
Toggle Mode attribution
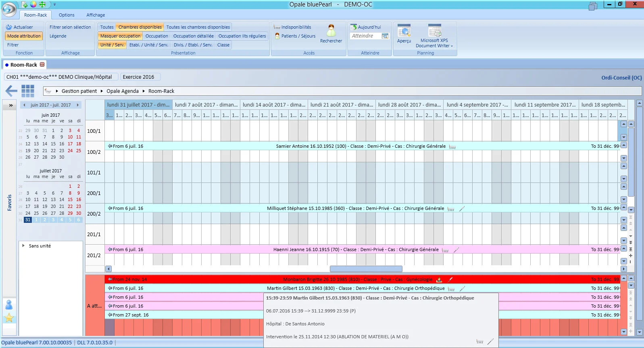pos(24,36)
